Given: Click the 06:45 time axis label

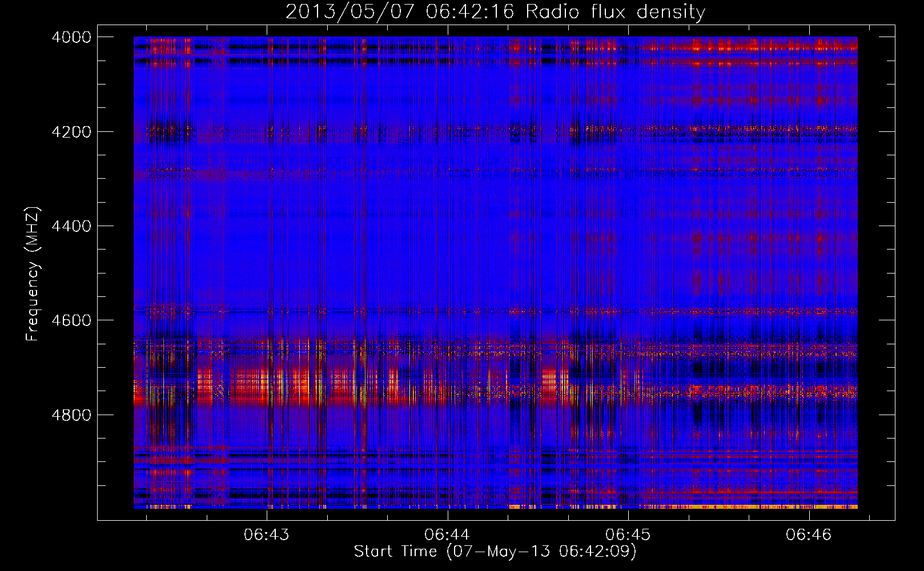Looking at the screenshot, I should 628,535.
